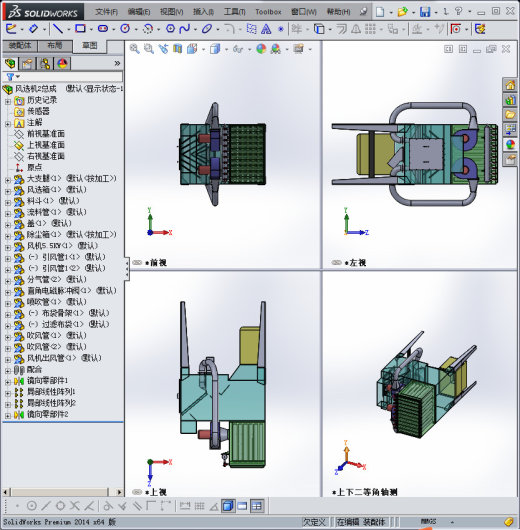Image resolution: width=520 pixels, height=530 pixels.
Task: Select the Polygon sketch tool
Action: [170, 29]
